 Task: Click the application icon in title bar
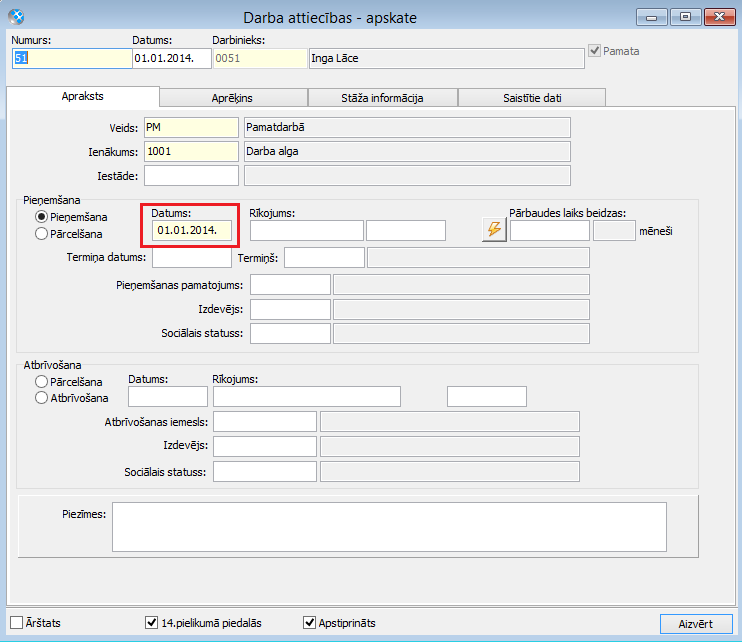click(17, 17)
